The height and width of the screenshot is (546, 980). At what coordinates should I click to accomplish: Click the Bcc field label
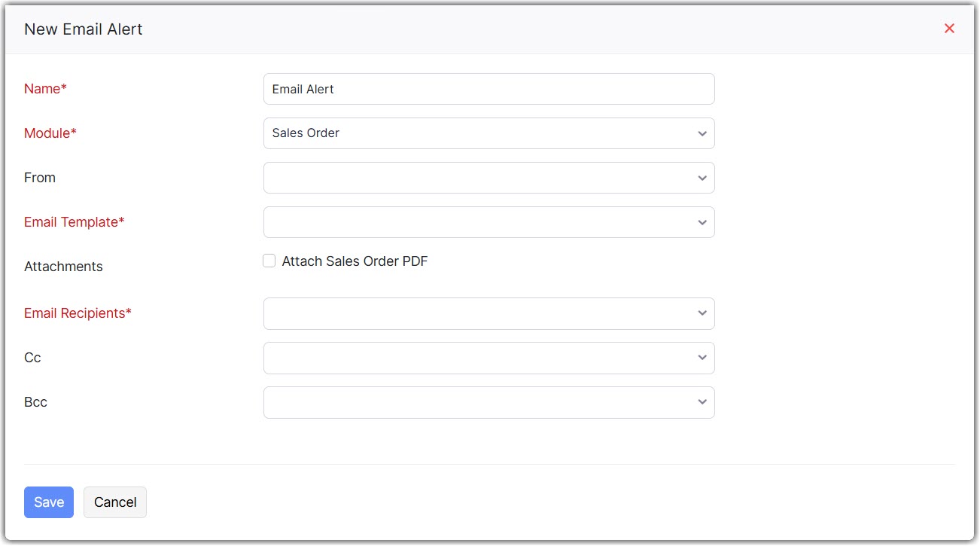pyautogui.click(x=35, y=402)
